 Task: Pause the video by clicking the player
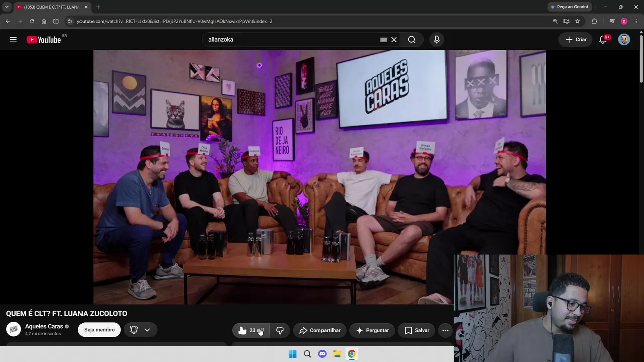319,177
